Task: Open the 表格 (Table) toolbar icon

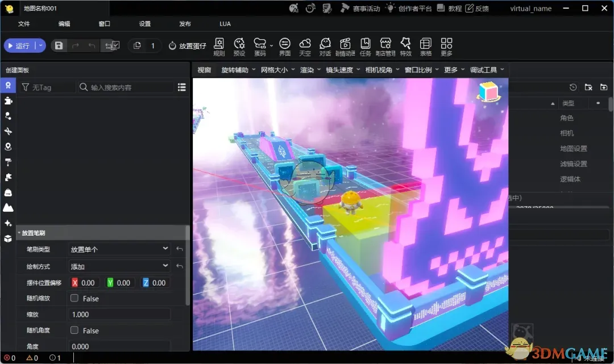Action: [x=425, y=45]
